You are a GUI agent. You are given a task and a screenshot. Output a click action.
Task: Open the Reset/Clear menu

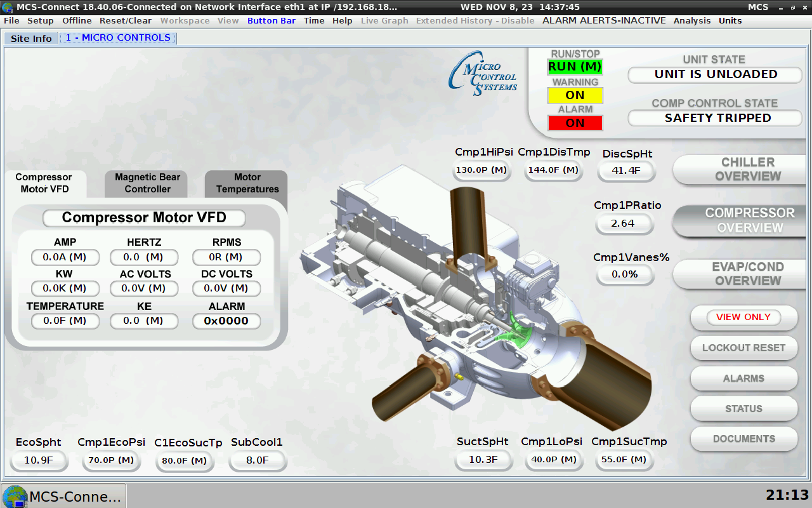pyautogui.click(x=126, y=20)
